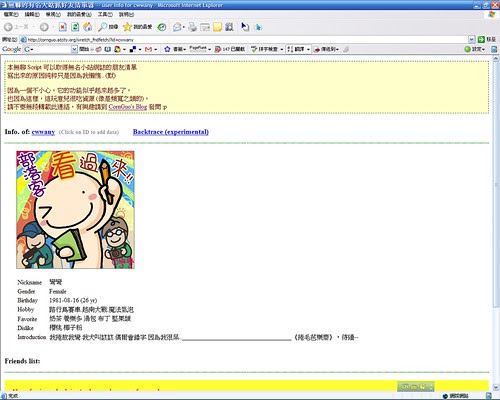Click the Mail envelope icon
The image size is (500, 400).
[x=177, y=27]
